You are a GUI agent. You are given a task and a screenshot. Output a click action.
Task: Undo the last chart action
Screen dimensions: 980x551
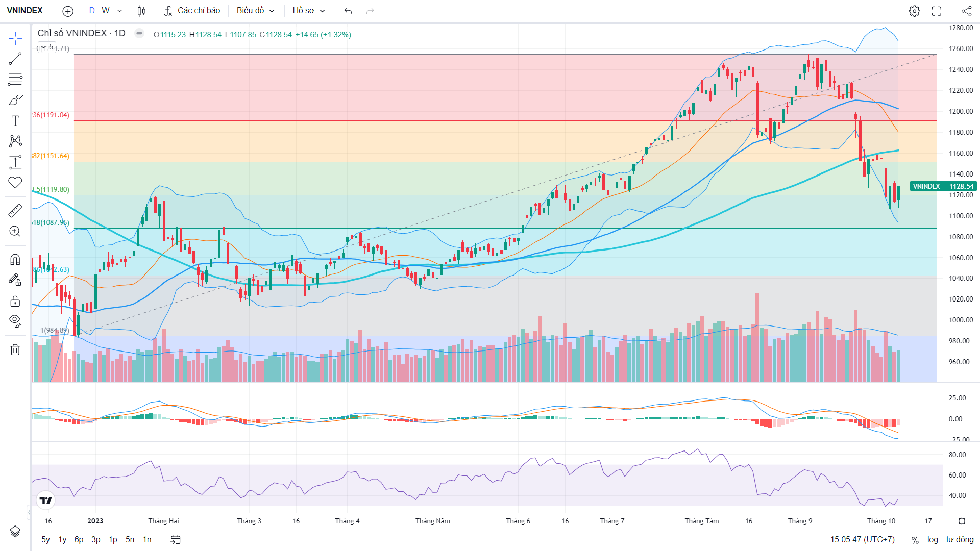(348, 11)
